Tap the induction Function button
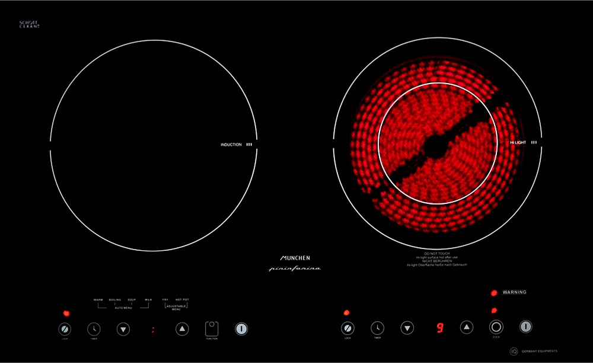 [x=212, y=329]
